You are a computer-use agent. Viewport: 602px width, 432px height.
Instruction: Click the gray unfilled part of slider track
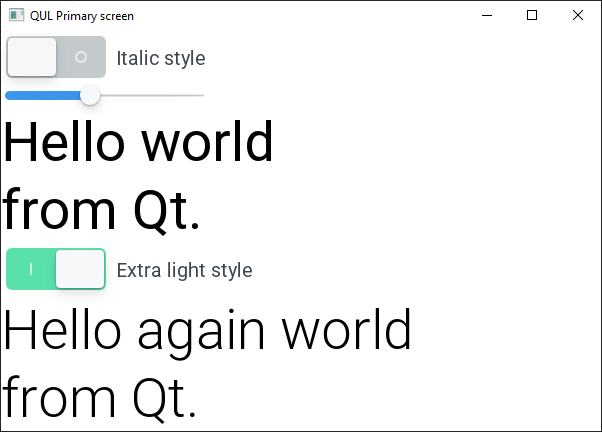point(150,95)
